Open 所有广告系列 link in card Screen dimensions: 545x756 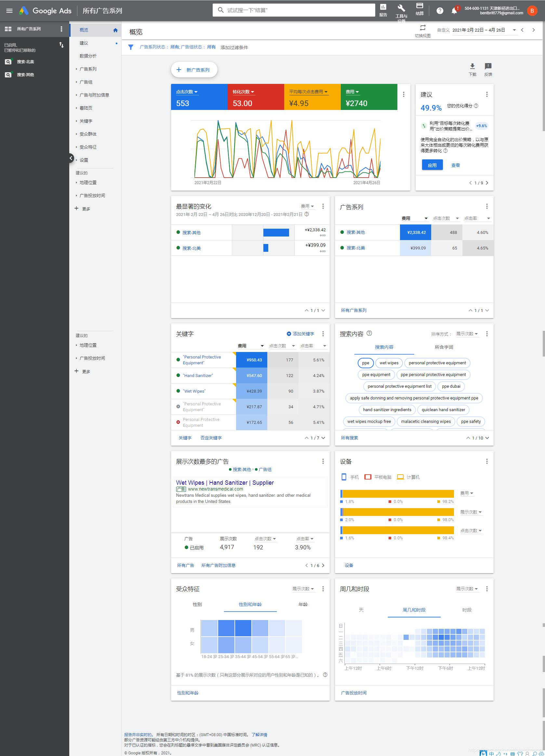point(353,310)
